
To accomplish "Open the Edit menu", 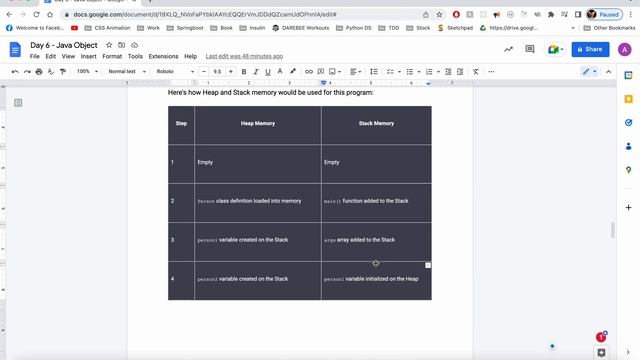I will [51, 56].
